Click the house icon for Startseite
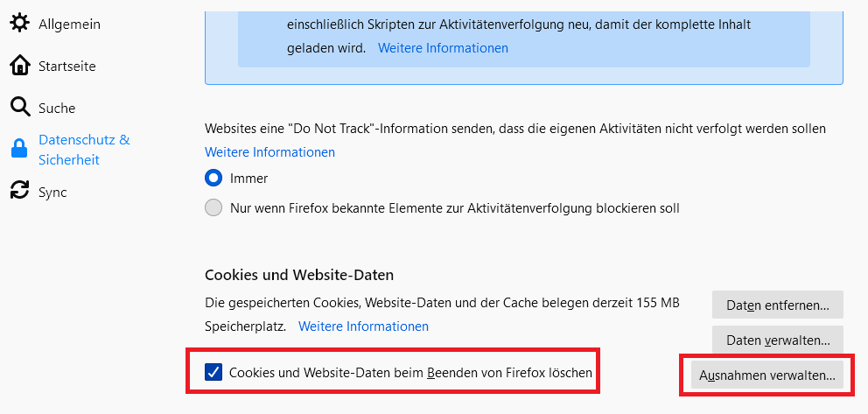868x414 pixels. [19, 66]
